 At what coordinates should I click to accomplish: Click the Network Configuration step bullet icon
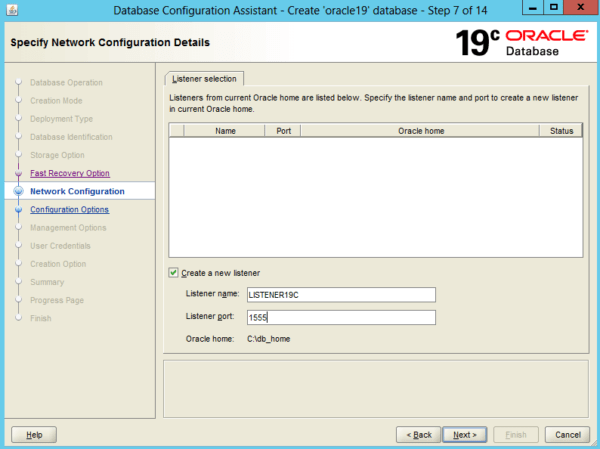[18, 191]
